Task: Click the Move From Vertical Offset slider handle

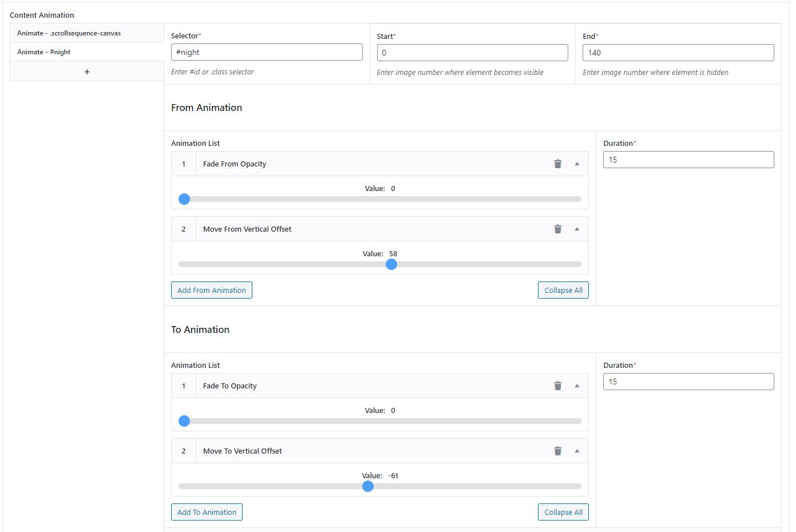Action: [391, 264]
